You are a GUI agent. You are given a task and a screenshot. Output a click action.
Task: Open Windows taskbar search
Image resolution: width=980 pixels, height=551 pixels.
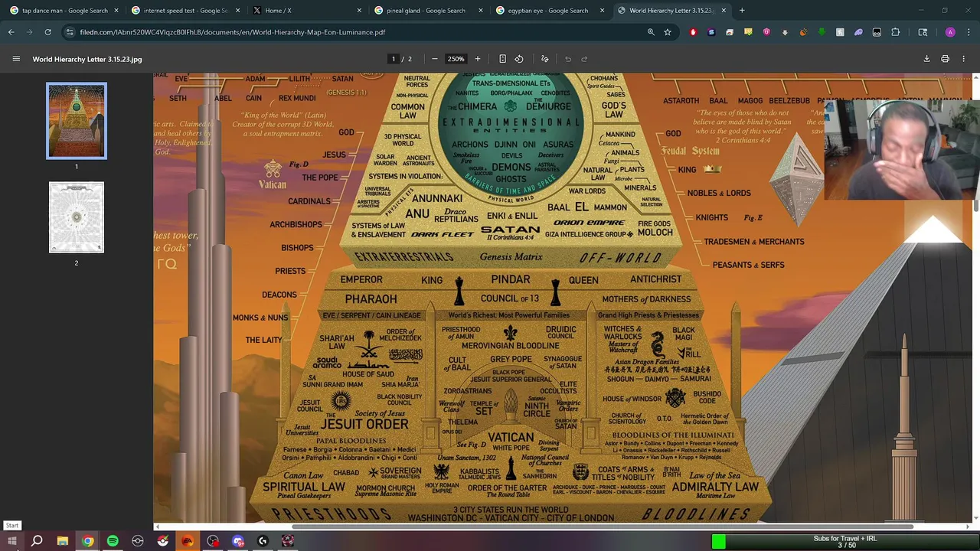click(x=37, y=541)
